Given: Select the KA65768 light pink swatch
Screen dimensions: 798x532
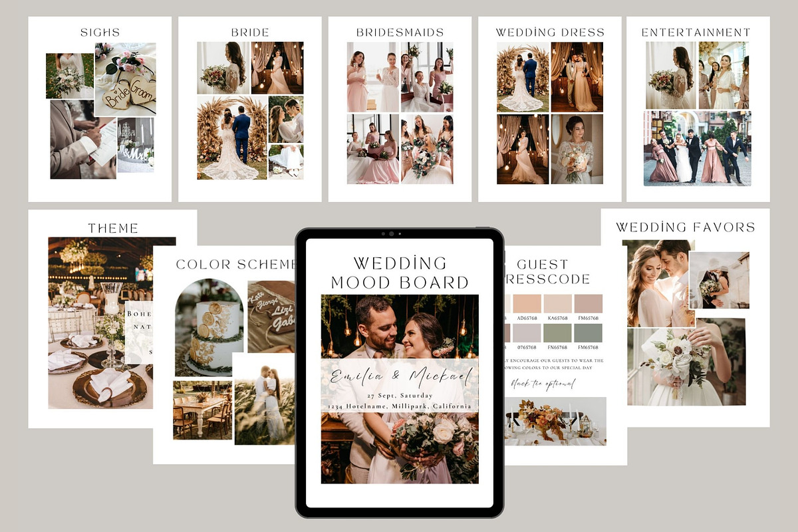Looking at the screenshot, I should click(x=557, y=303).
